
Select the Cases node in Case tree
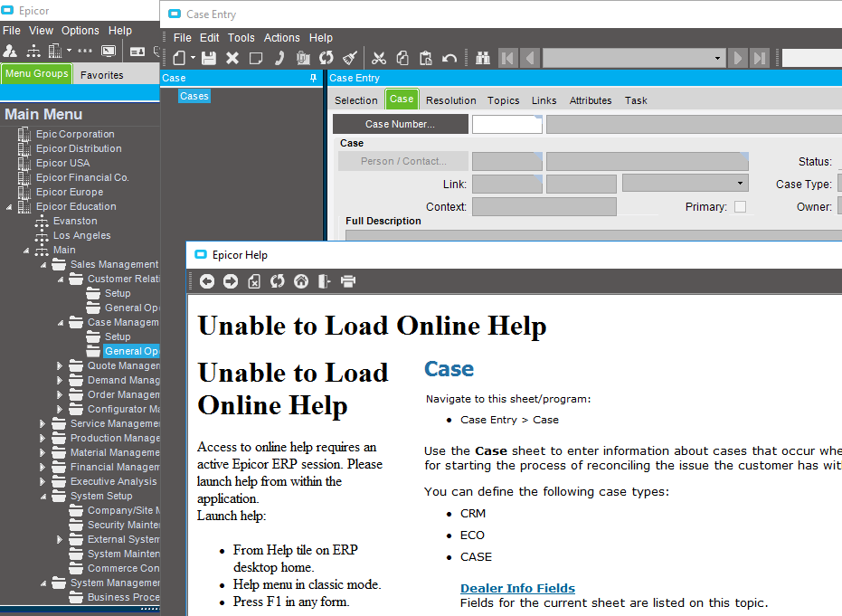194,96
